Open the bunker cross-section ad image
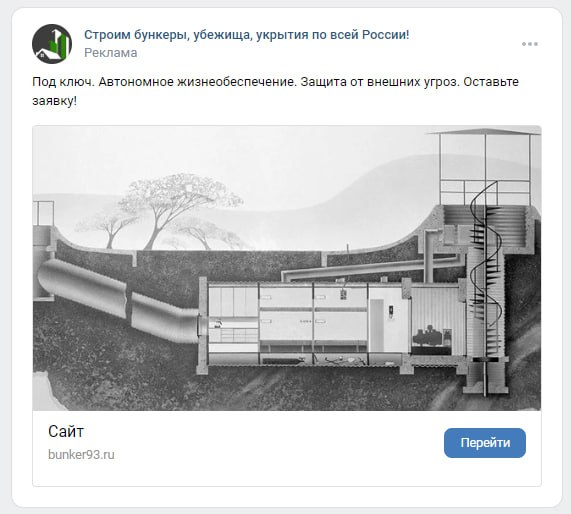The width and height of the screenshot is (571, 514). coord(287,268)
